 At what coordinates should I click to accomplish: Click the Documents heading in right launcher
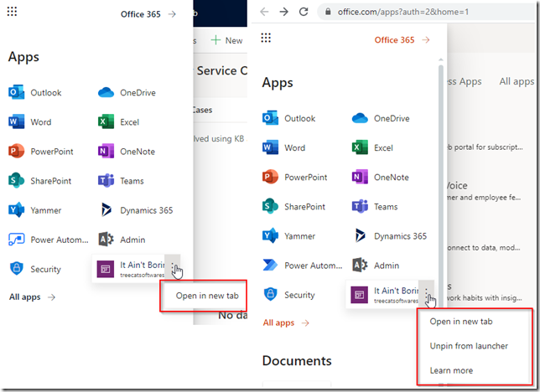(x=297, y=361)
